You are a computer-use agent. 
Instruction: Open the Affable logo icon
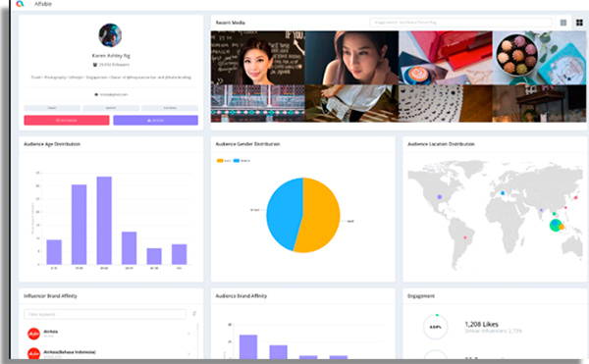[20, 4]
